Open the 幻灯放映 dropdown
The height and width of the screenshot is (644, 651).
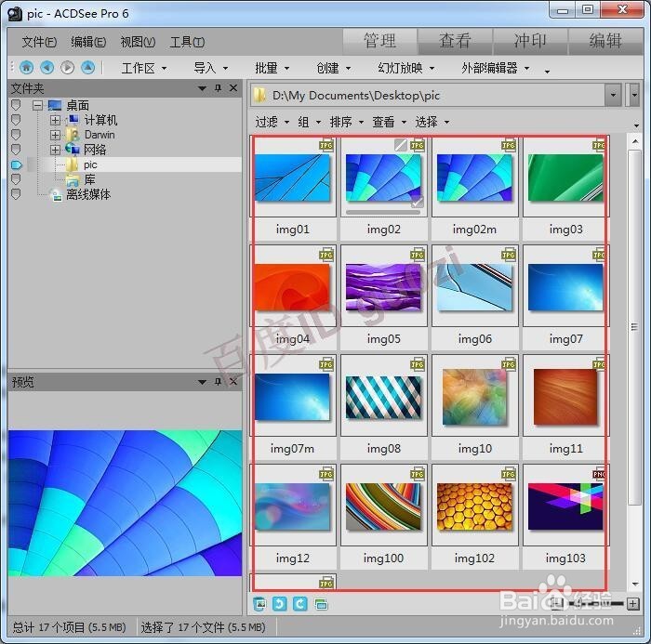click(x=406, y=68)
